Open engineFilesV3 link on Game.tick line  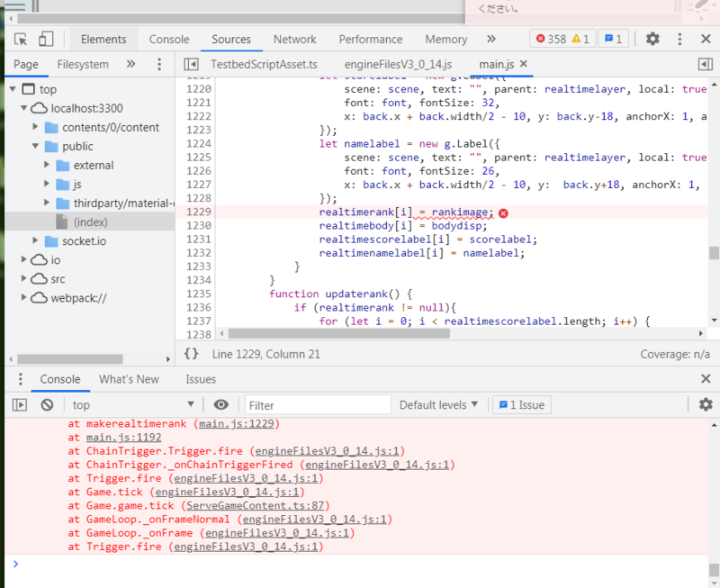tap(228, 492)
